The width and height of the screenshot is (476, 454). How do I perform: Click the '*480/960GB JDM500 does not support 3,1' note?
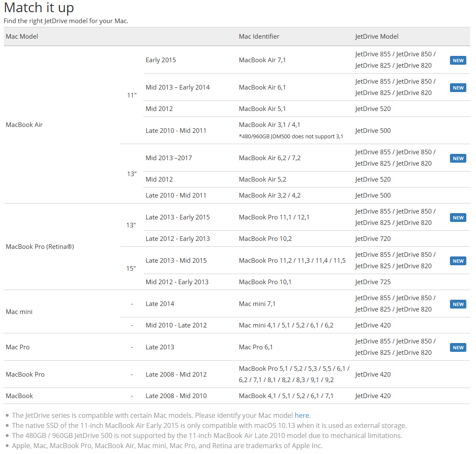pyautogui.click(x=291, y=136)
